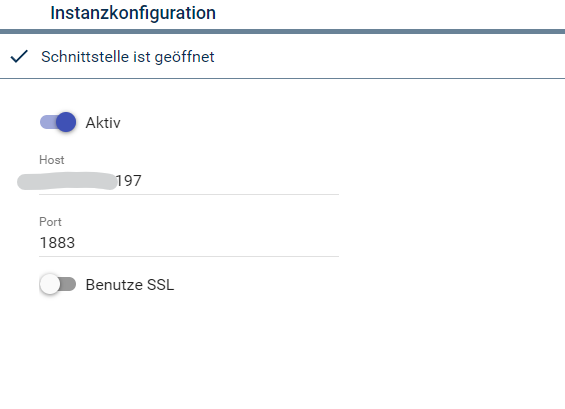Click the small Port field label

click(x=50, y=222)
